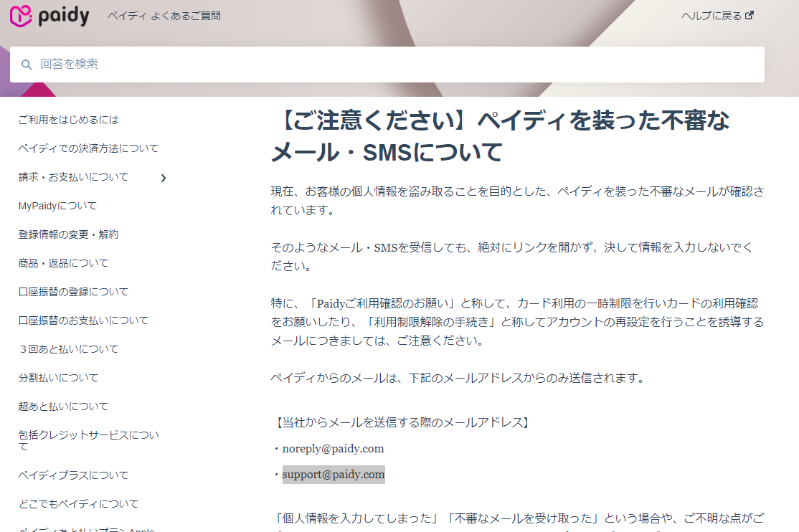799x532 pixels.
Task: Select ペイディでの決済方法について in sidebar
Action: pyautogui.click(x=88, y=148)
